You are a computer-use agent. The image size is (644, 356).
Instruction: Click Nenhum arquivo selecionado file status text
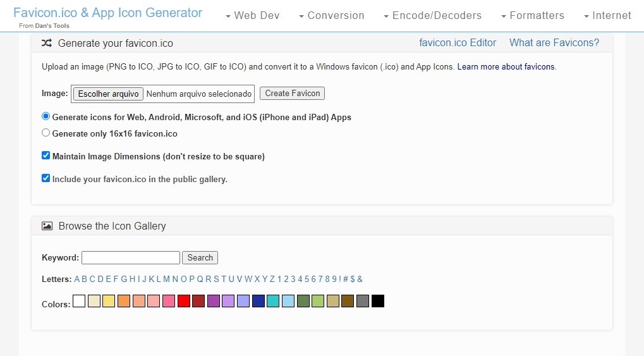(199, 94)
